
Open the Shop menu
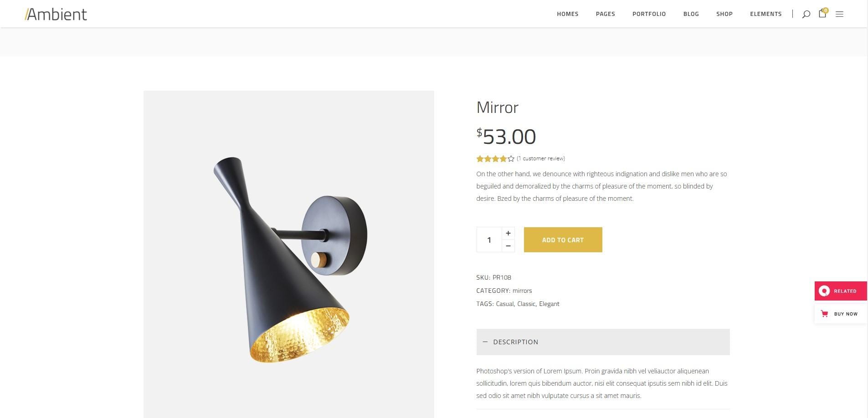[x=724, y=14]
